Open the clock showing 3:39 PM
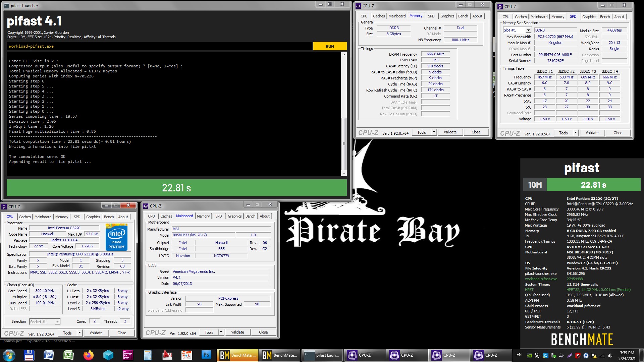 (x=627, y=355)
